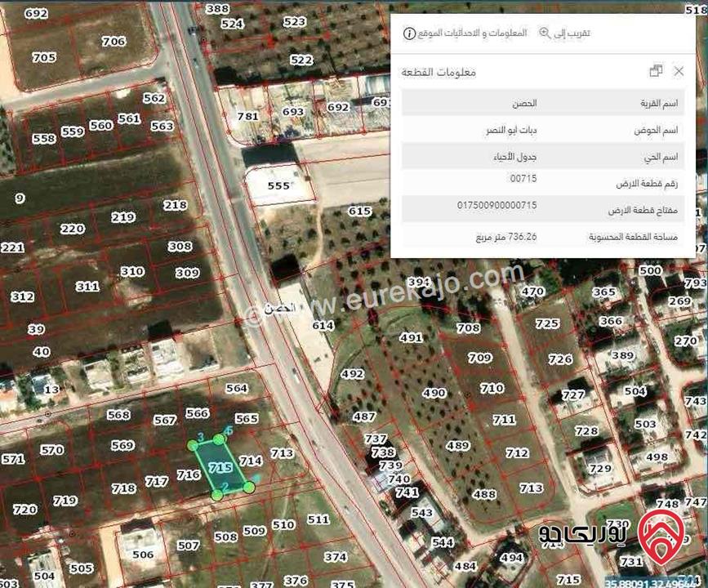Select parcel 490 on the map
Screen dimensions: 708x588
pyautogui.click(x=434, y=393)
